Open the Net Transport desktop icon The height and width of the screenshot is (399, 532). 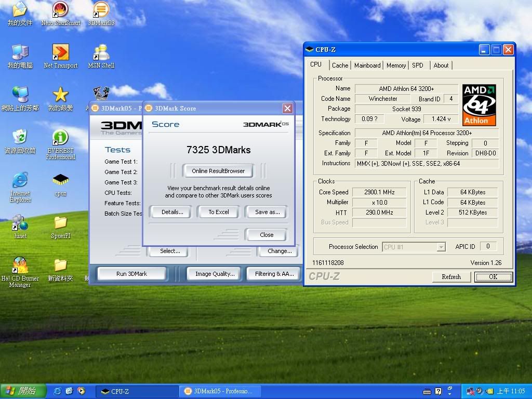60,56
